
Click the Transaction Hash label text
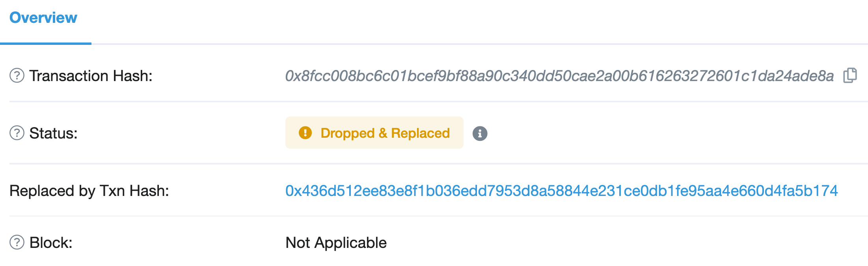coord(91,75)
